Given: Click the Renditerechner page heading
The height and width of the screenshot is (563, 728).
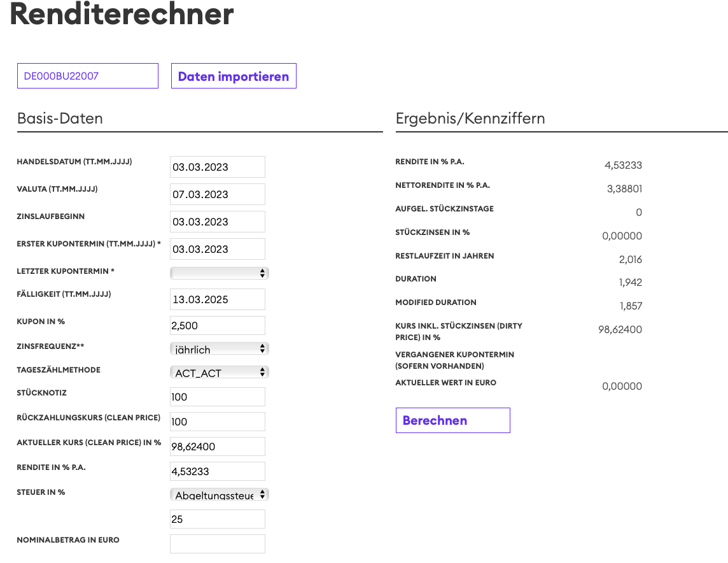Looking at the screenshot, I should 122,14.
